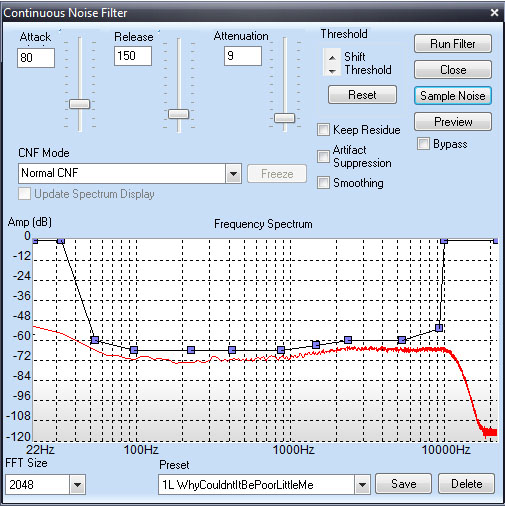Screen dimensions: 505x506
Task: Check the Bypass checkbox
Action: (423, 144)
